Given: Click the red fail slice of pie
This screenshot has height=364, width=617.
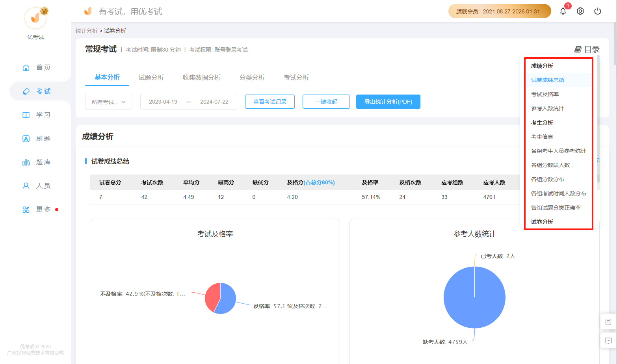Looking at the screenshot, I should 212,296.
